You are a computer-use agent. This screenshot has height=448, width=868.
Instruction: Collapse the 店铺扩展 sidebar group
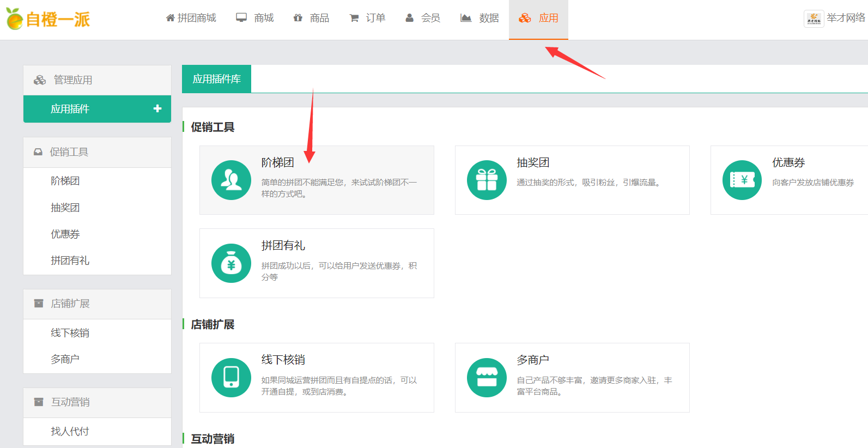tap(97, 304)
